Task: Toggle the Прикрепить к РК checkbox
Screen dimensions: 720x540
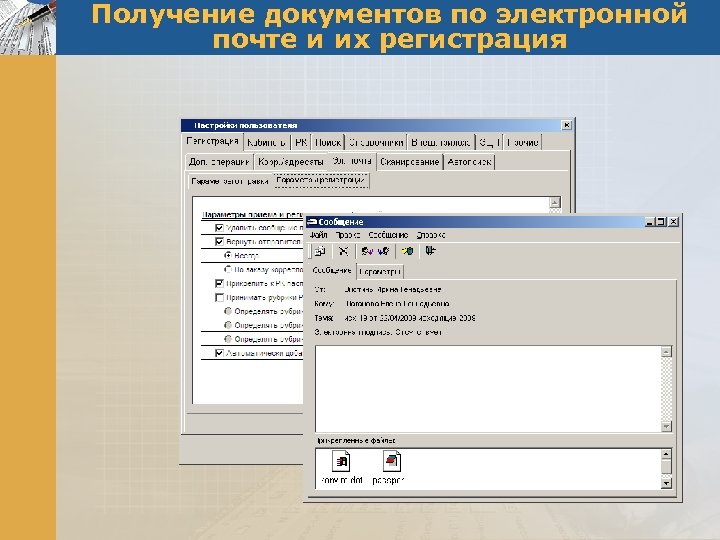Action: point(219,283)
